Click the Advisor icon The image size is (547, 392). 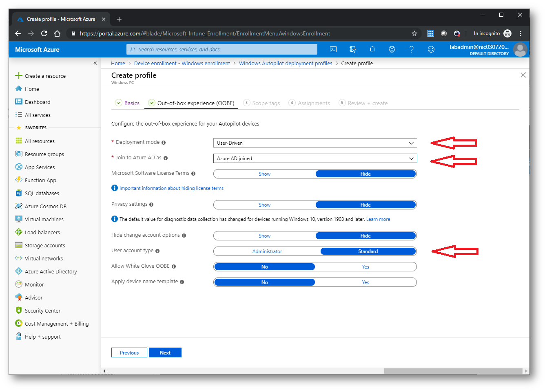click(19, 297)
